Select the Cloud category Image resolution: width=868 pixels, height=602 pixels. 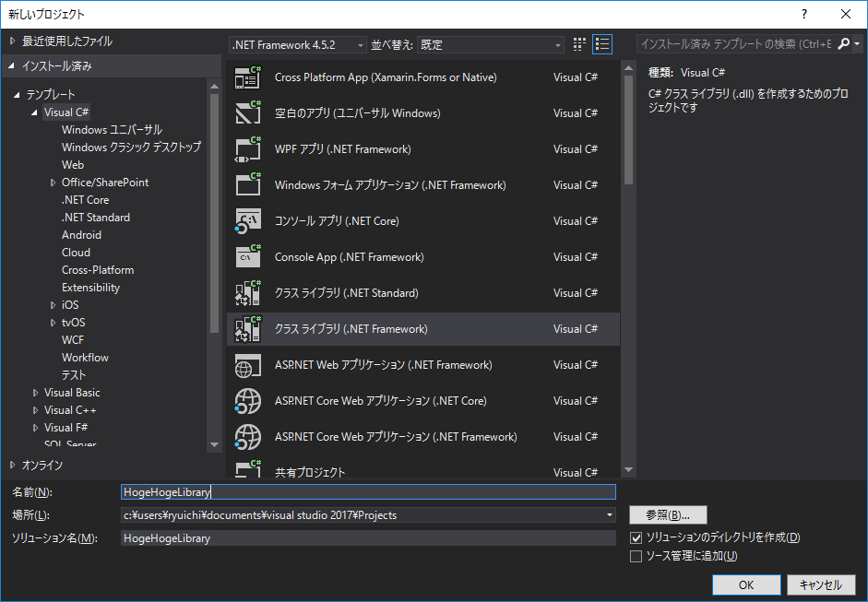click(x=76, y=253)
